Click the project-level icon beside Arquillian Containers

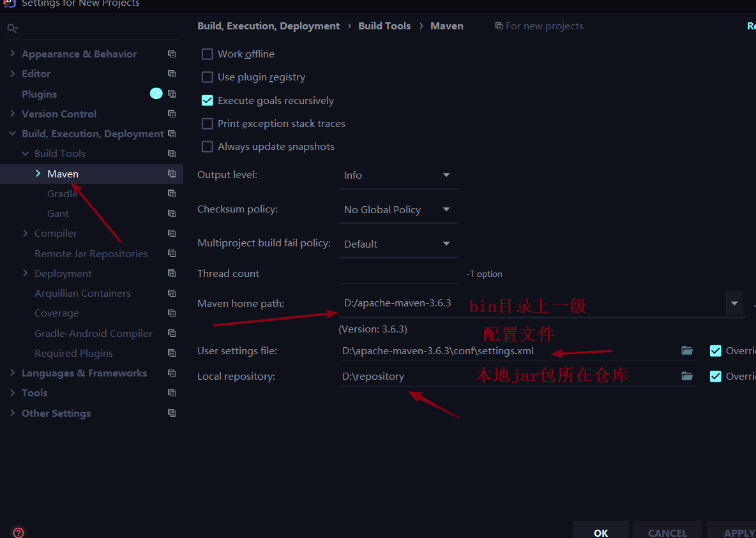tap(172, 293)
